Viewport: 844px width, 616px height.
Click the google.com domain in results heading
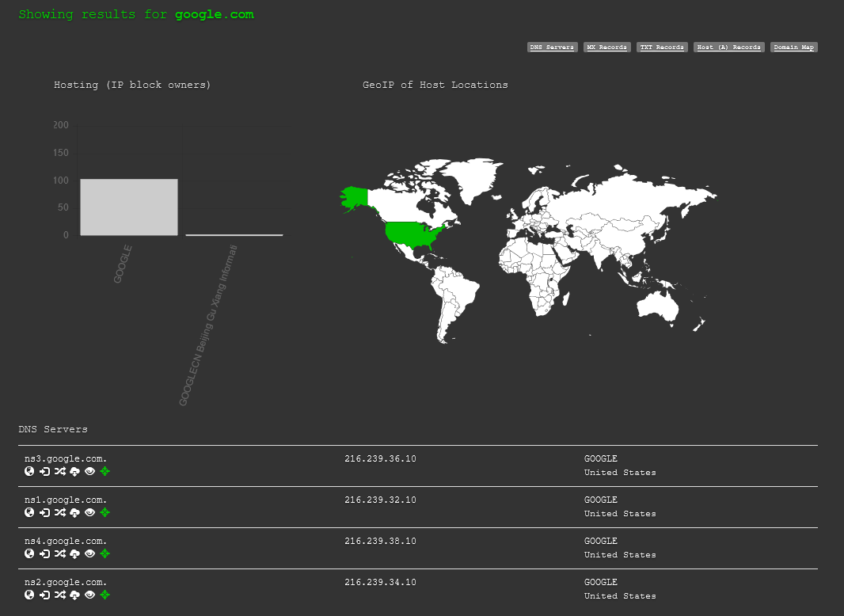click(x=215, y=14)
